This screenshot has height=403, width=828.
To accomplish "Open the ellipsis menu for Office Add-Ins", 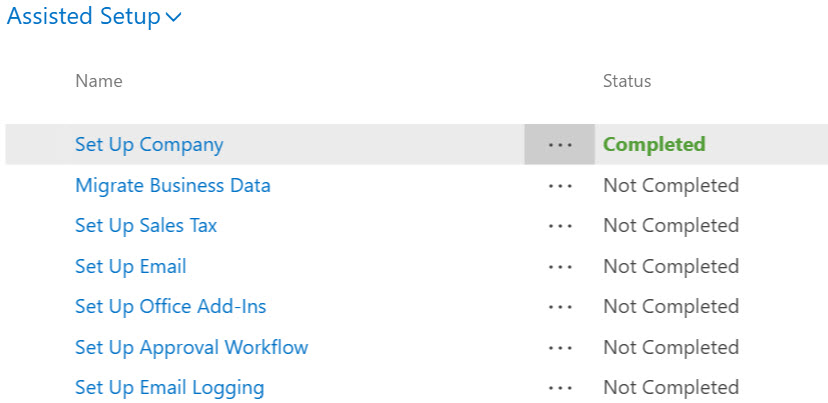I will 560,307.
